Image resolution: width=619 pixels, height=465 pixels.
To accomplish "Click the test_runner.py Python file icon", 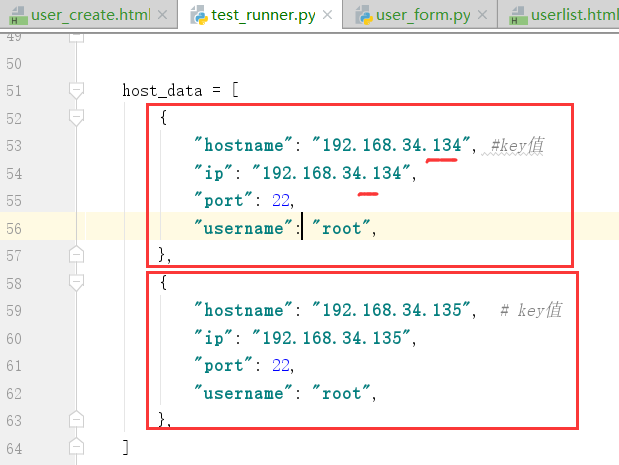I will pyautogui.click(x=199, y=15).
